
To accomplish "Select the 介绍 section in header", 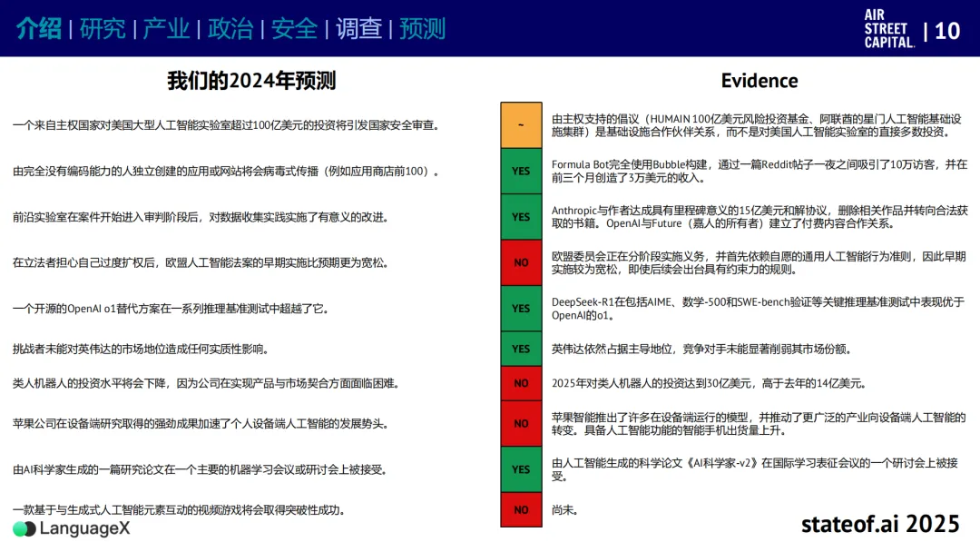I will pos(39,29).
